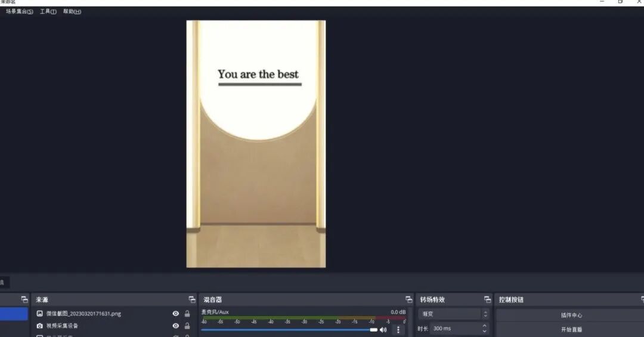The height and width of the screenshot is (337, 644).
Task: Toggle the lock on 视频采集设备
Action: (187, 326)
